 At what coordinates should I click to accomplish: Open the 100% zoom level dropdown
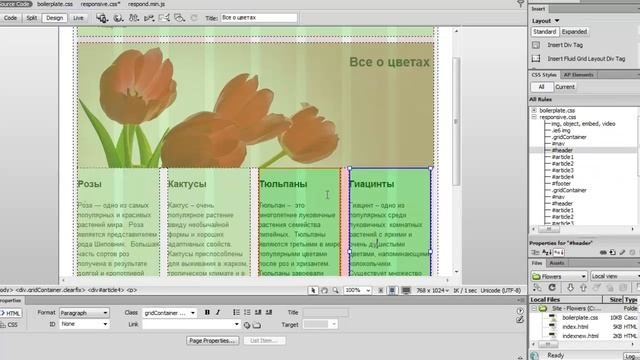(358, 290)
